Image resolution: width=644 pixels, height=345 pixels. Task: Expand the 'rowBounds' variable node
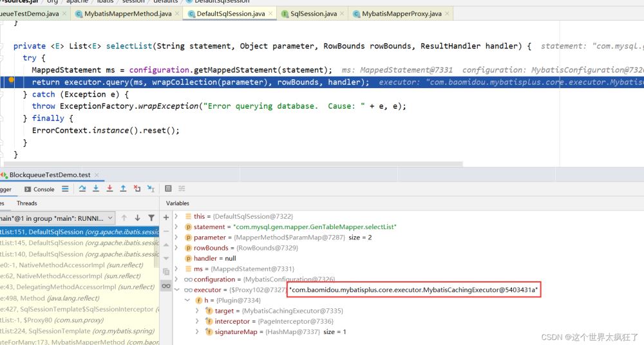(176, 248)
